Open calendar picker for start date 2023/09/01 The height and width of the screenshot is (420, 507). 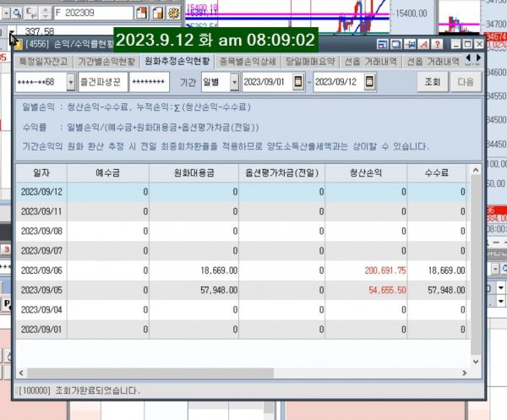298,82
